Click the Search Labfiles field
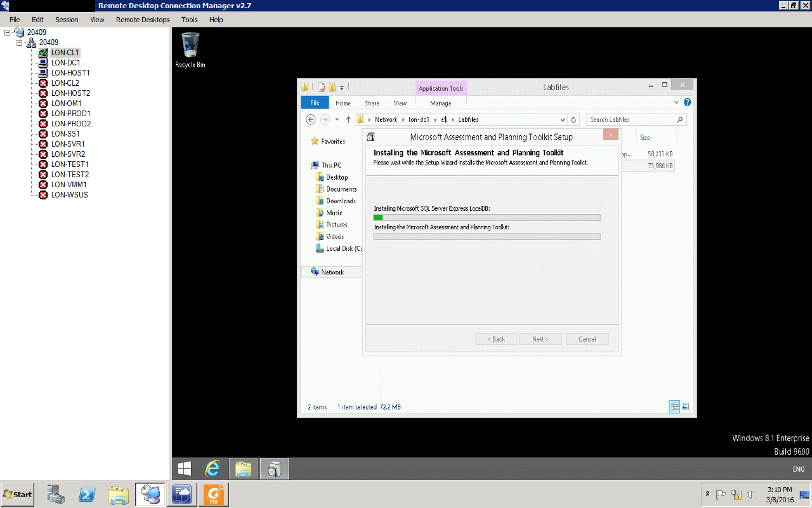Viewport: 812px width, 508px height. tap(636, 119)
